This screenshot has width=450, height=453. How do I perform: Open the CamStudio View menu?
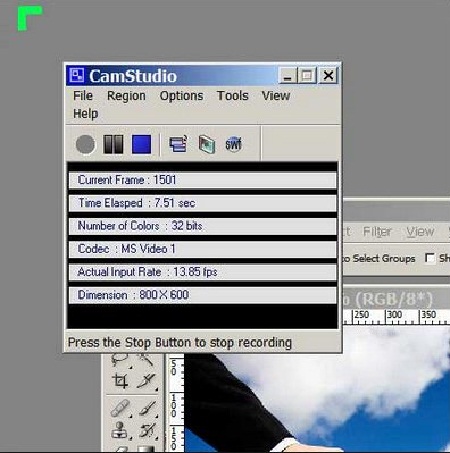pyautogui.click(x=276, y=96)
